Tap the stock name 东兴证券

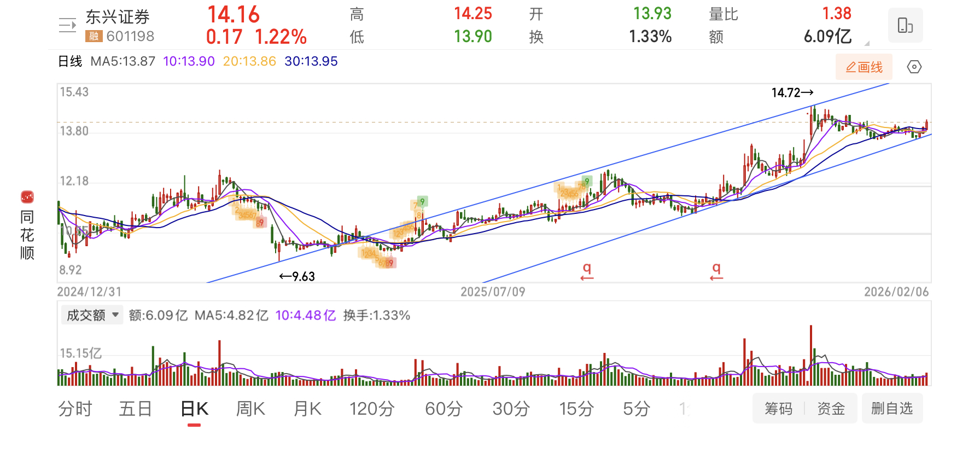tap(118, 17)
